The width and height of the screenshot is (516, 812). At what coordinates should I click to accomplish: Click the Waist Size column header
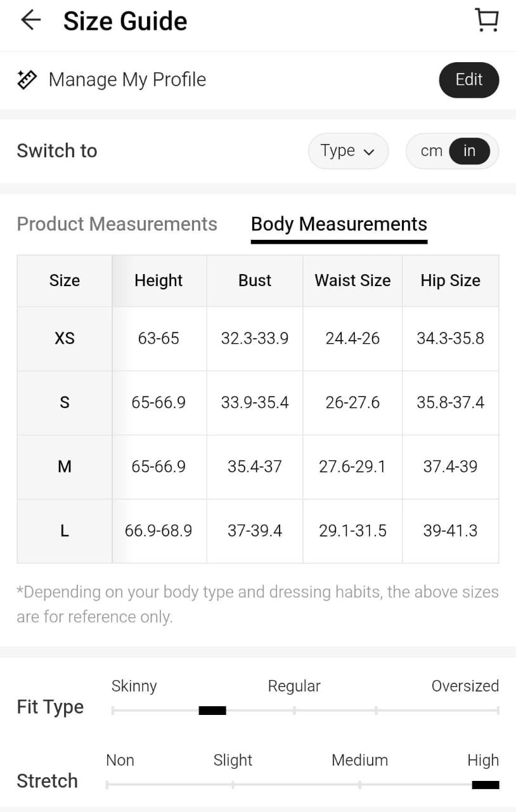pyautogui.click(x=352, y=281)
